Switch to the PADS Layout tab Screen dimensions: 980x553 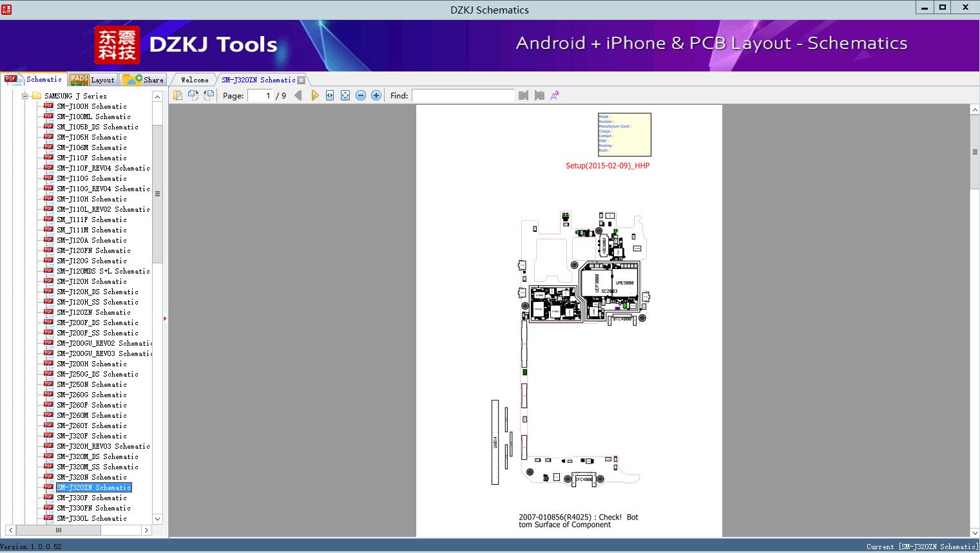pyautogui.click(x=92, y=79)
